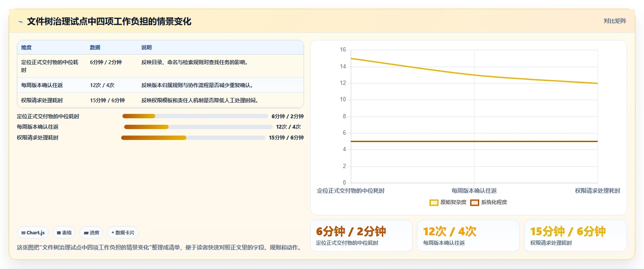Open the 6分钟 / 2分钟 data card
644x269 pixels.
361,236
